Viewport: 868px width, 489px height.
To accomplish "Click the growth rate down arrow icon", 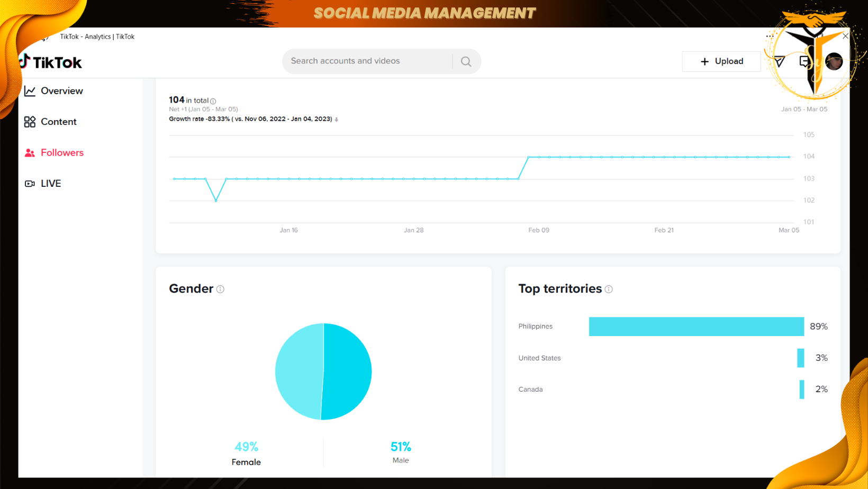I will 337,120.
